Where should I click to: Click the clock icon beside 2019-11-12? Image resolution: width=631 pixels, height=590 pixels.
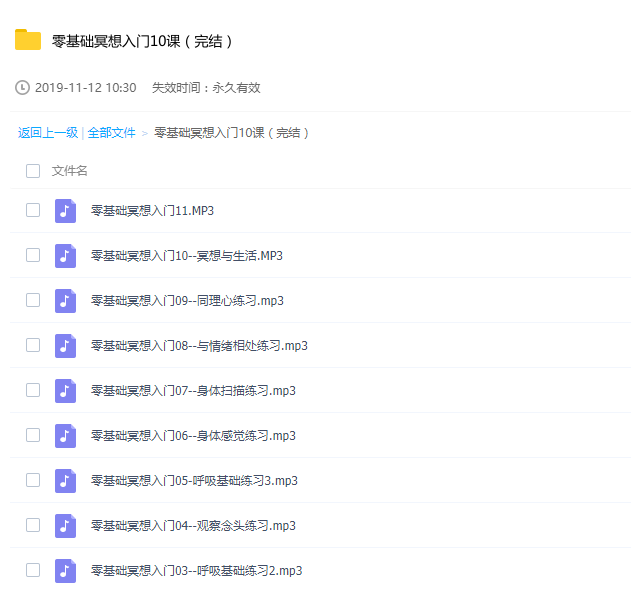coord(22,87)
